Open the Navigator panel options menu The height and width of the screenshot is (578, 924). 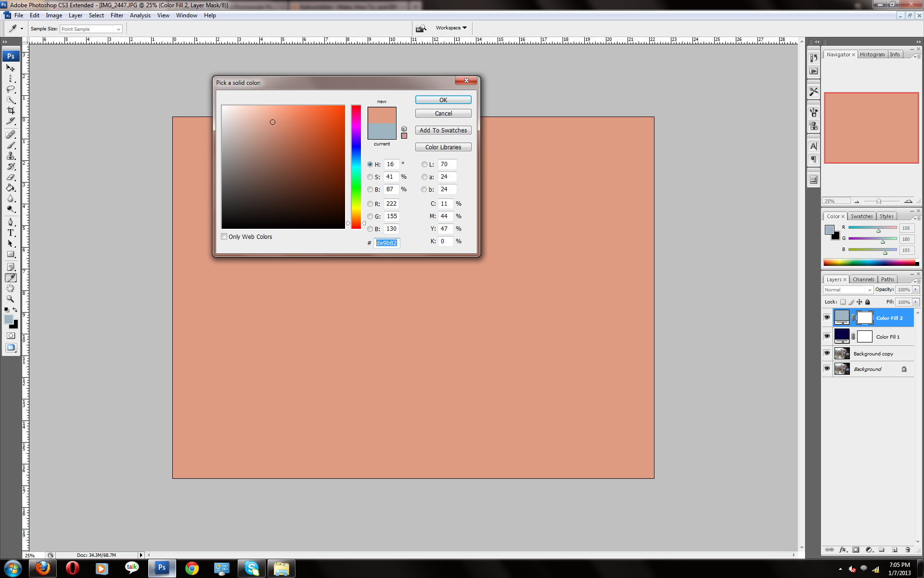918,56
